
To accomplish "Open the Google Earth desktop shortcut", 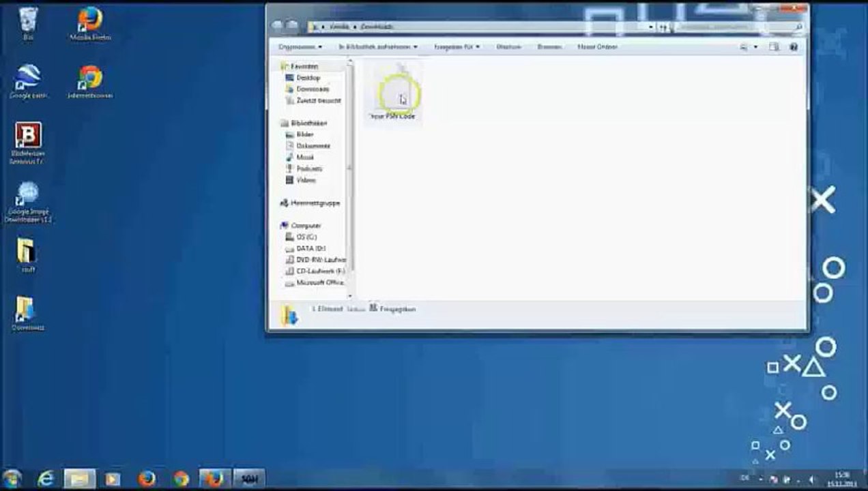I will pos(28,82).
